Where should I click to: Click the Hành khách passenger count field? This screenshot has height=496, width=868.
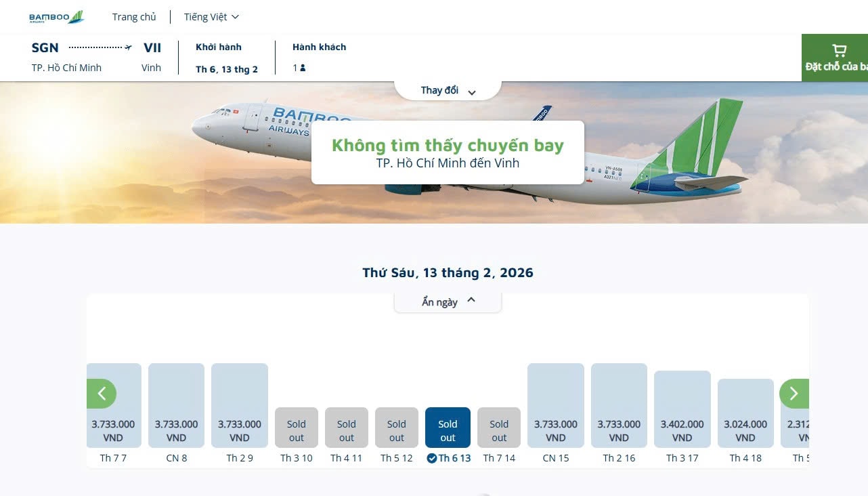point(318,58)
